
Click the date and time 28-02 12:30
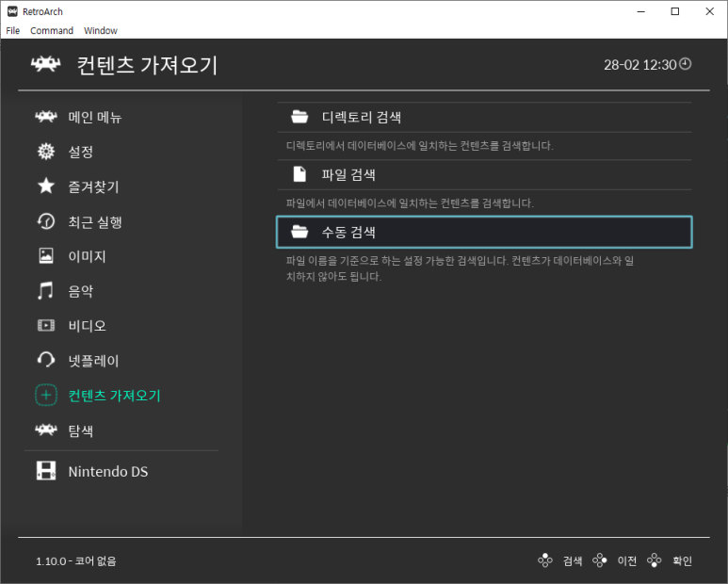[639, 65]
